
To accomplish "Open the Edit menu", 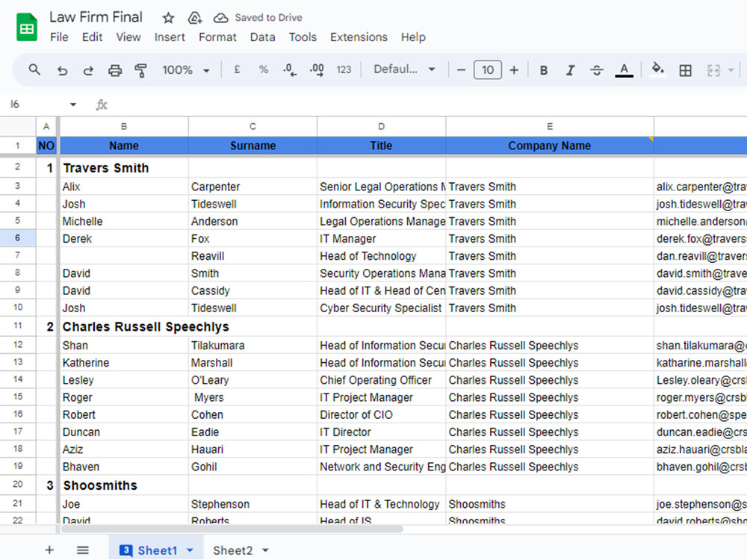I will pos(92,37).
